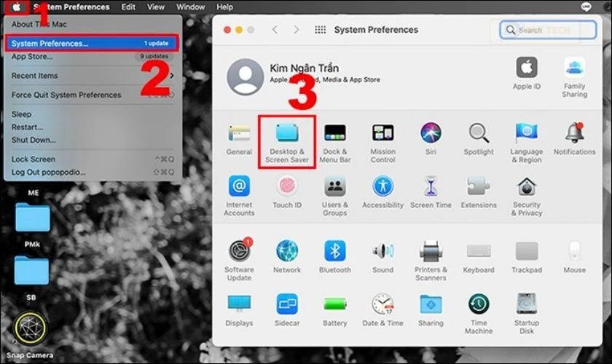The width and height of the screenshot is (612, 364).
Task: Choose Shut Down… from the Apple menu
Action: 93,140
